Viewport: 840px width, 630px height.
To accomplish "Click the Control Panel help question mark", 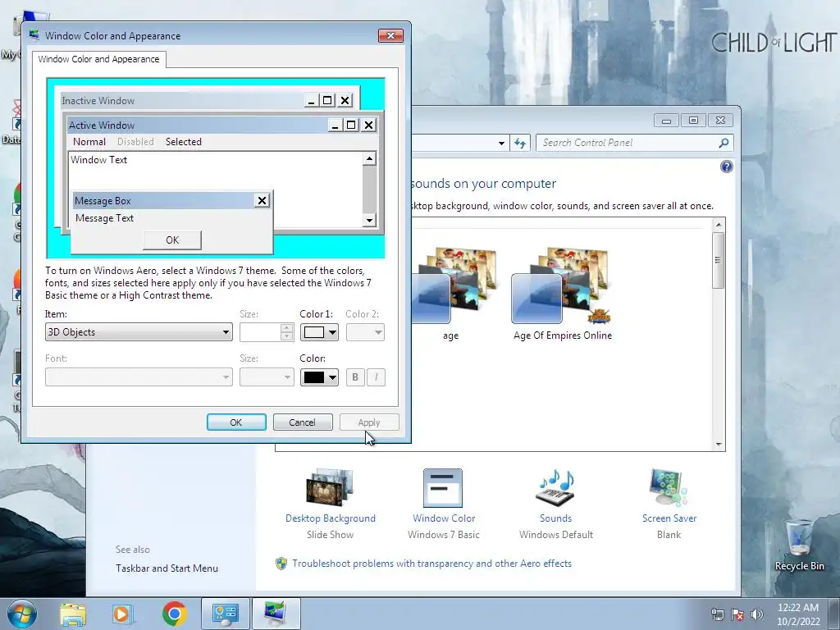I will tap(727, 167).
